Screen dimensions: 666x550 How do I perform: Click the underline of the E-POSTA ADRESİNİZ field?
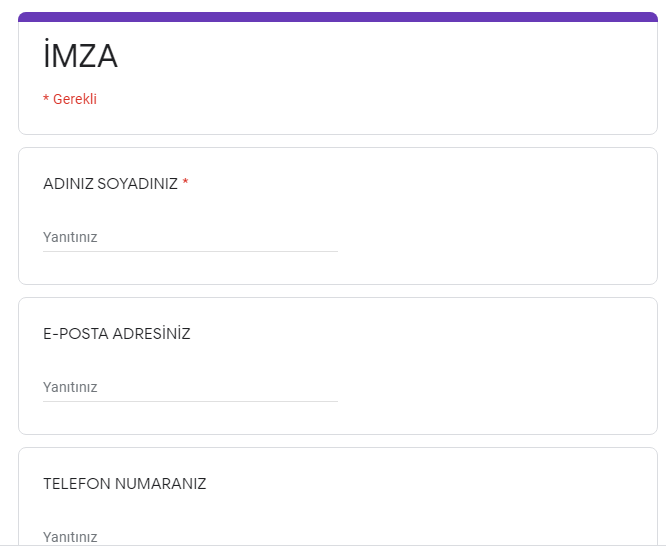[190, 402]
